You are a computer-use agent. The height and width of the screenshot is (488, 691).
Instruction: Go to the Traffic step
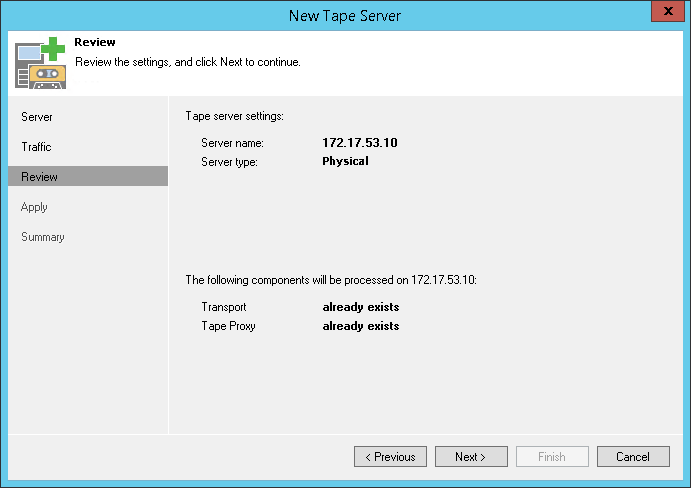[x=37, y=147]
